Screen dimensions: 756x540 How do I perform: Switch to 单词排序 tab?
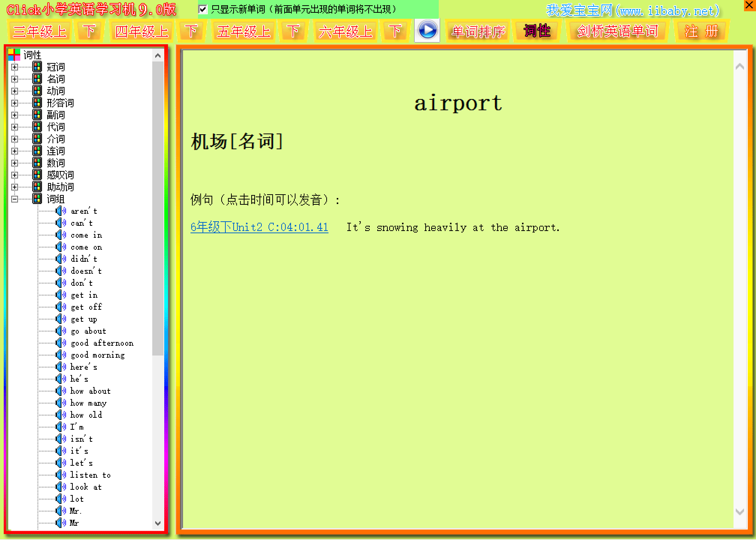tap(478, 31)
